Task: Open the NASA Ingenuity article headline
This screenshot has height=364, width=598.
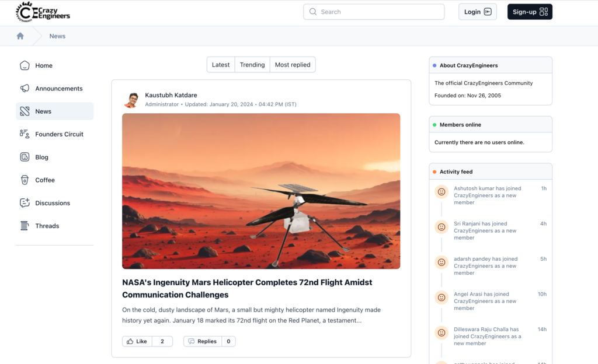Action: pyautogui.click(x=247, y=289)
